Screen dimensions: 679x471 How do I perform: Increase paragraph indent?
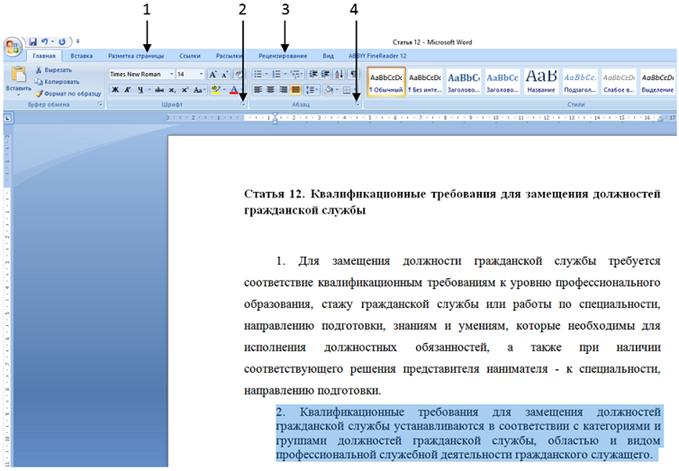(326, 74)
